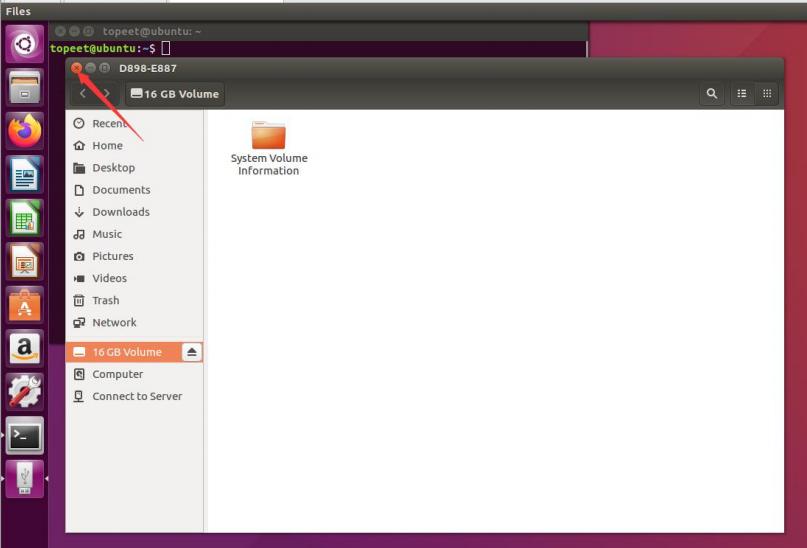
Task: Open Files manager from the dock
Action: tap(24, 87)
